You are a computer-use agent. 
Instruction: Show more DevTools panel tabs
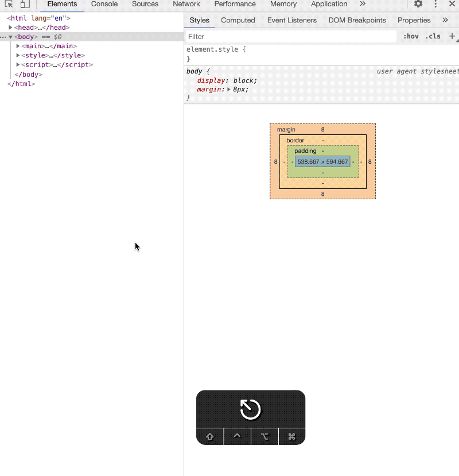click(363, 4)
